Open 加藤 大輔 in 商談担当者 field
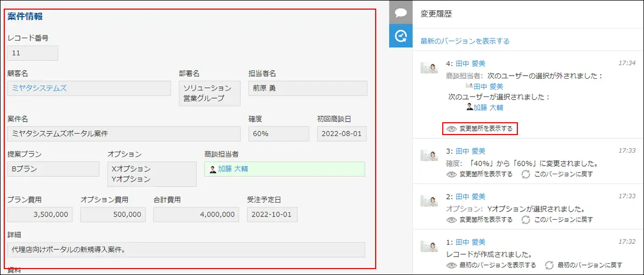Screen dimensions: 644x275 (x=232, y=169)
